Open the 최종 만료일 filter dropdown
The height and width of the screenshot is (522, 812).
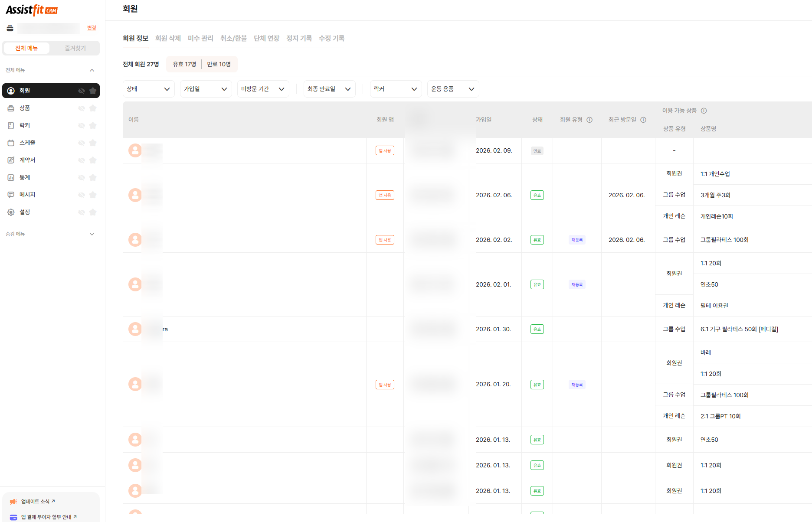(329, 89)
